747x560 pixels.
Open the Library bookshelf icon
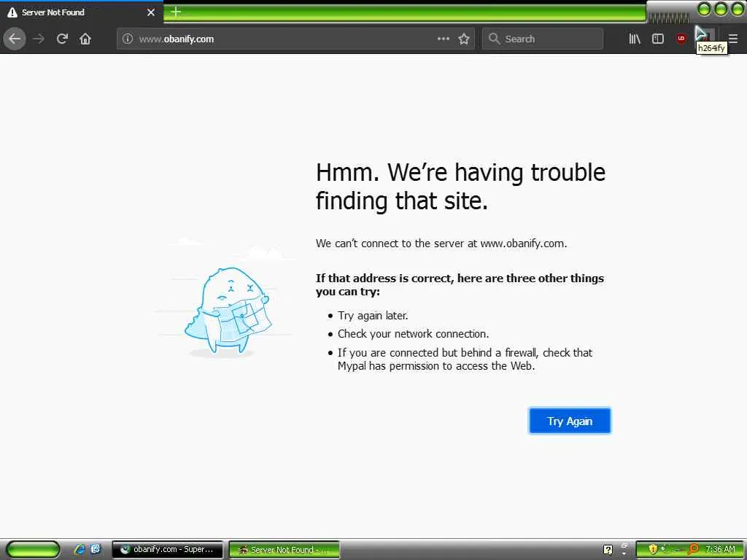(635, 39)
